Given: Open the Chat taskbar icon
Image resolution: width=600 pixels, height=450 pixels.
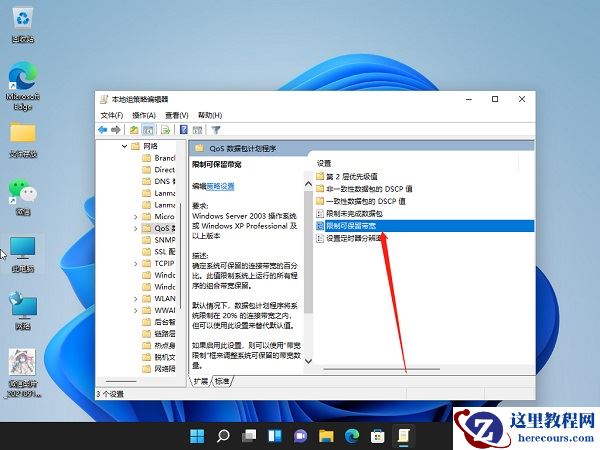Looking at the screenshot, I should tap(301, 435).
